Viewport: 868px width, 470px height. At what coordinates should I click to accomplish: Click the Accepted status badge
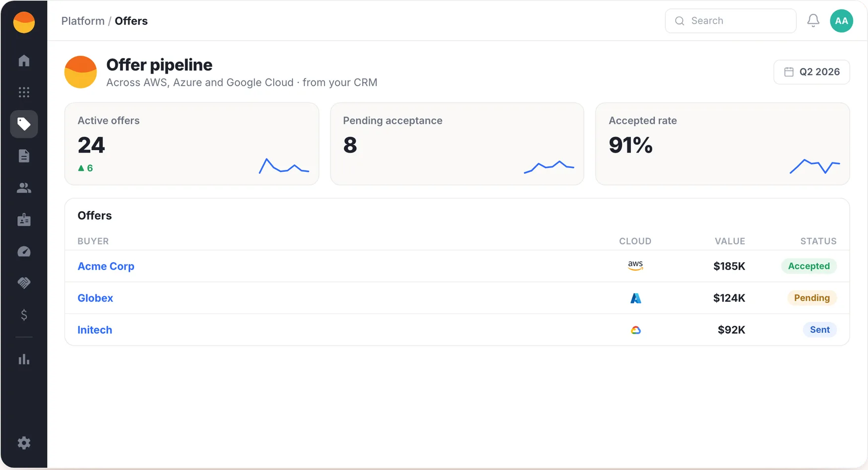click(x=809, y=266)
